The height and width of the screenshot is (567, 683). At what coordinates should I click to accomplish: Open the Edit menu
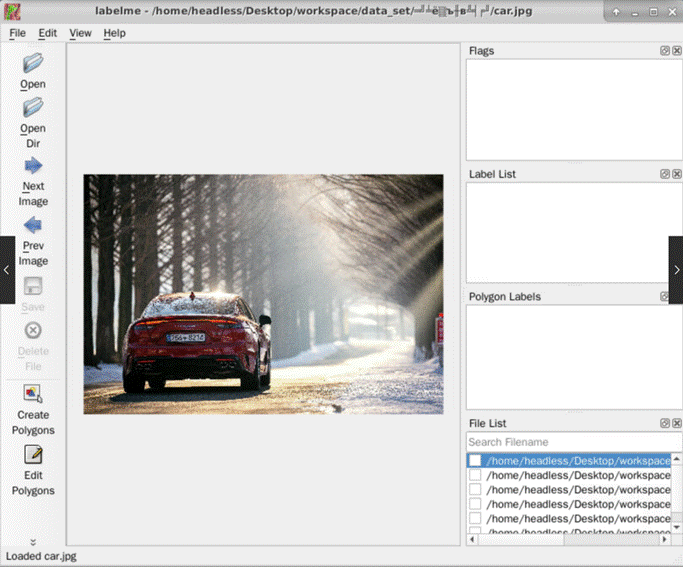(x=47, y=33)
